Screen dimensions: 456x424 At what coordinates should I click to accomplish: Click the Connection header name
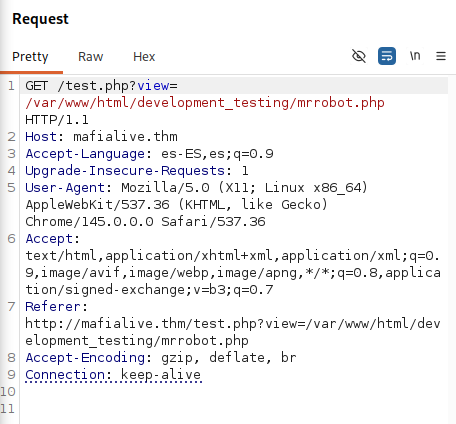65,375
